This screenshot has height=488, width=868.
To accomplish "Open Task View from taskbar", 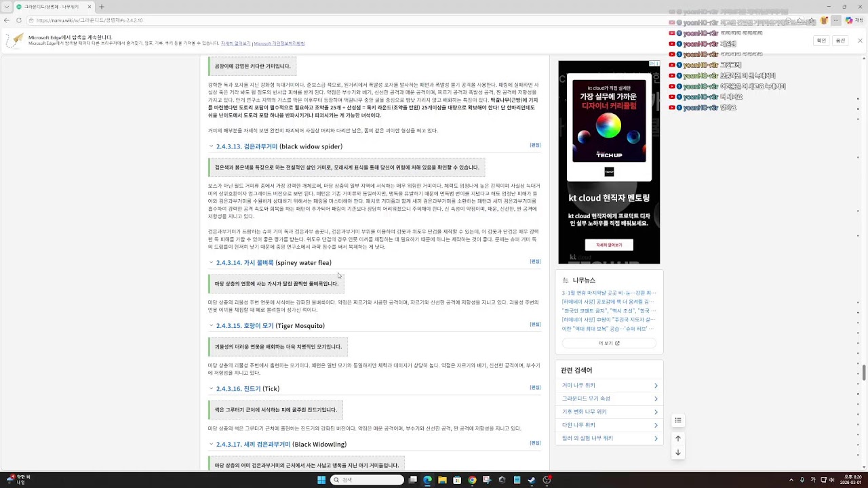I will pos(413,480).
